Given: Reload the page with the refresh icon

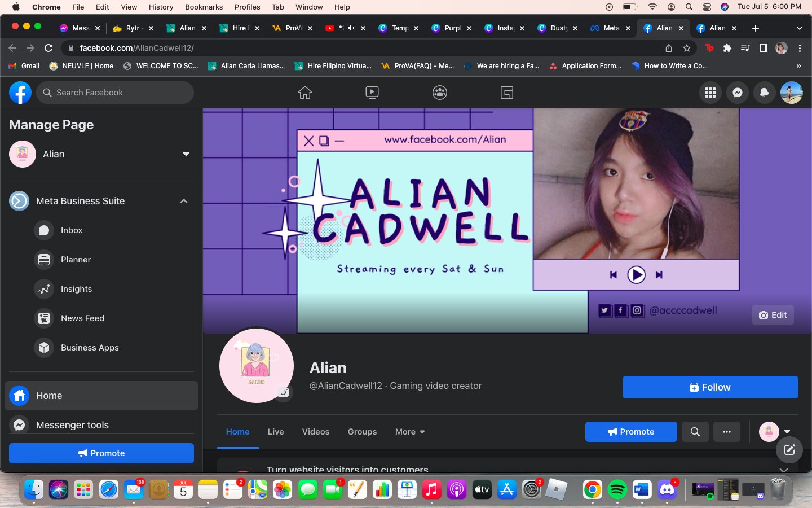Looking at the screenshot, I should coord(48,48).
